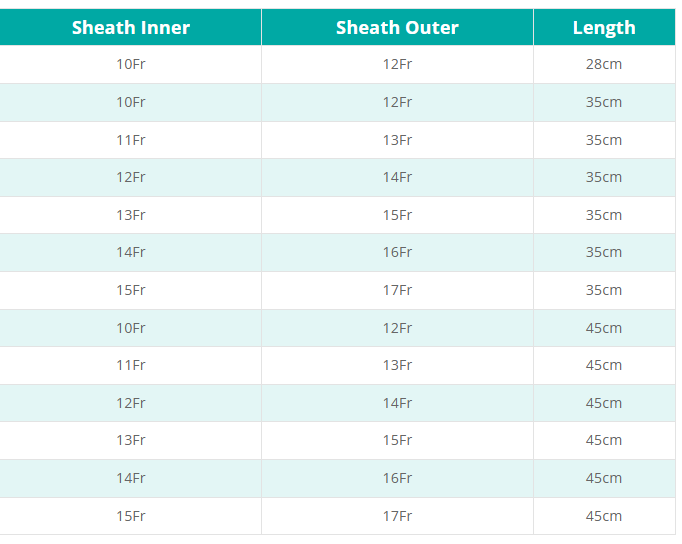
Task: Click outer 14Fr cell in 35cm row
Action: (x=397, y=177)
